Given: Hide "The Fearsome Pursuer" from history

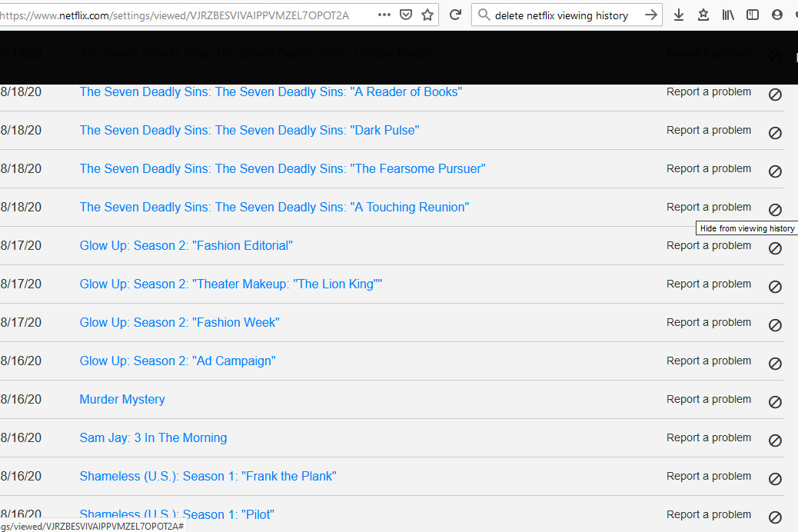Looking at the screenshot, I should tap(775, 171).
